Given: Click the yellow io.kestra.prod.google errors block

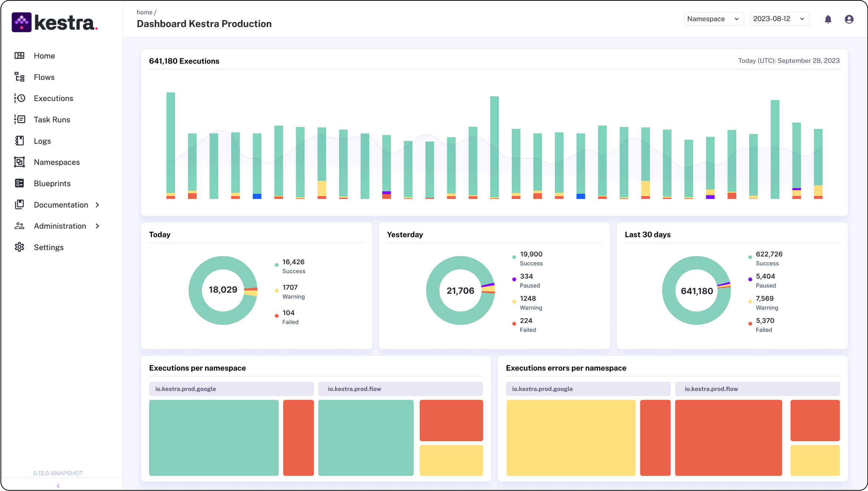Looking at the screenshot, I should pyautogui.click(x=570, y=438).
